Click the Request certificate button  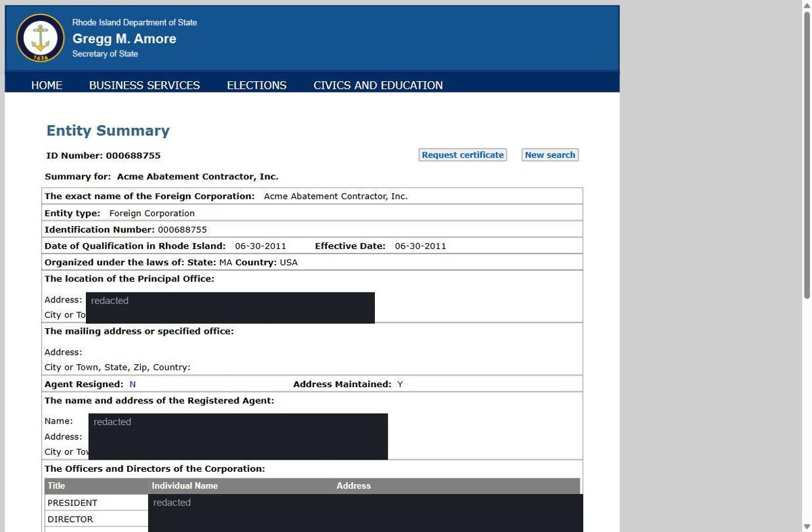click(x=463, y=155)
